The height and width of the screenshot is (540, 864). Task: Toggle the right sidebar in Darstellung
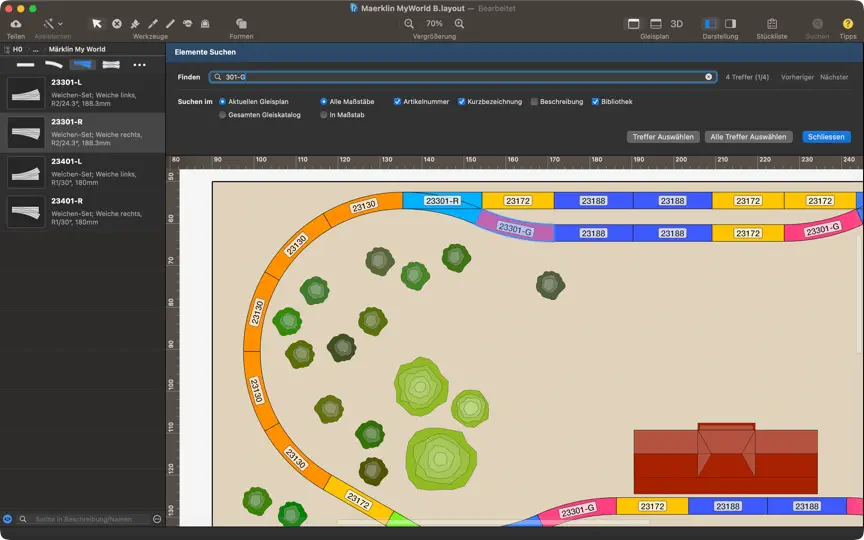(x=730, y=24)
